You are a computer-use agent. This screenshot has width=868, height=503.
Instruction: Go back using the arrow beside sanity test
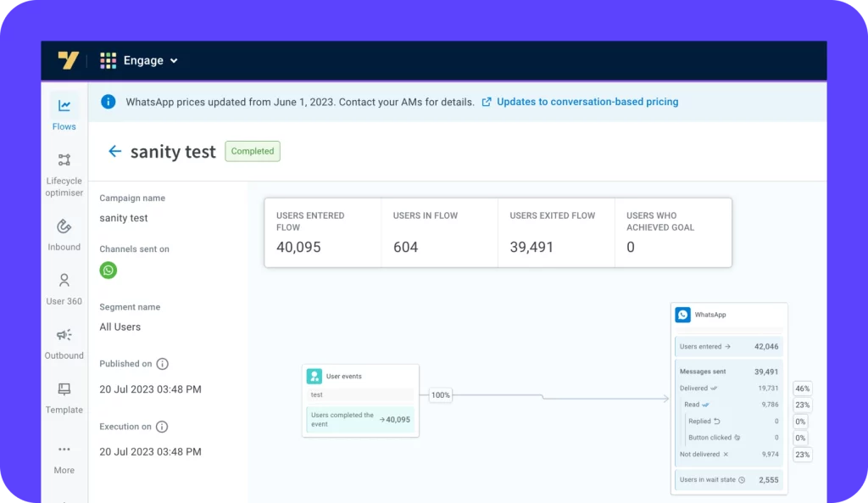tap(114, 151)
